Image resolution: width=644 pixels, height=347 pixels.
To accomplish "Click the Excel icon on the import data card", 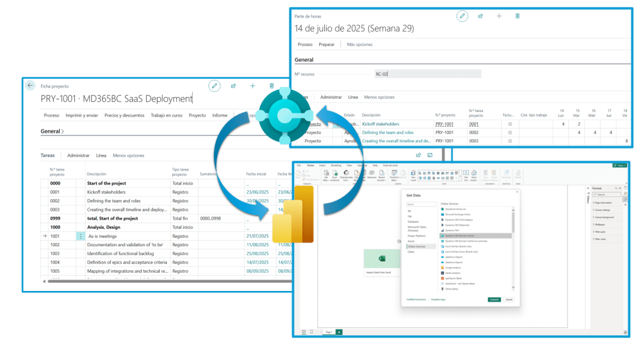I will click(x=381, y=258).
